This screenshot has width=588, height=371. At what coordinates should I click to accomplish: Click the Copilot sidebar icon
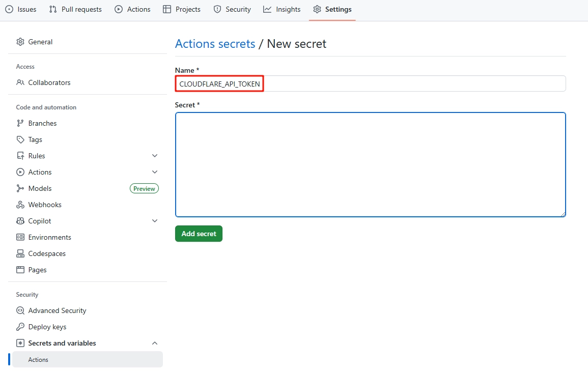20,220
